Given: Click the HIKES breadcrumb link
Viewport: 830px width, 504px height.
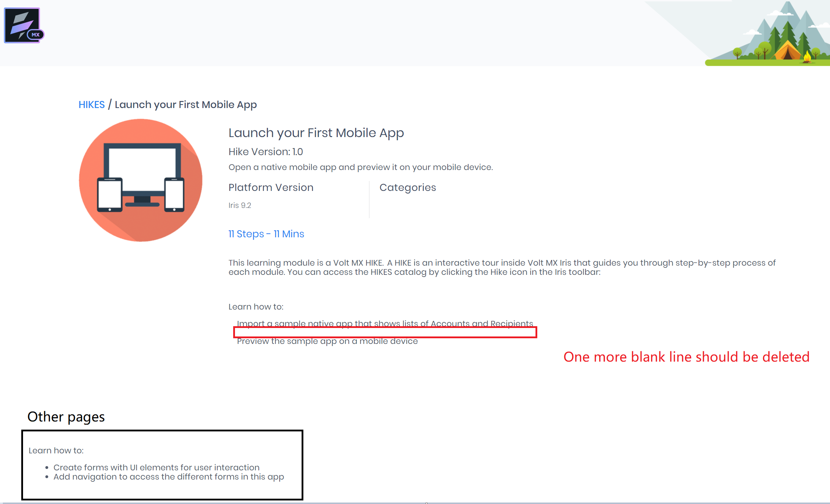Looking at the screenshot, I should (x=91, y=105).
